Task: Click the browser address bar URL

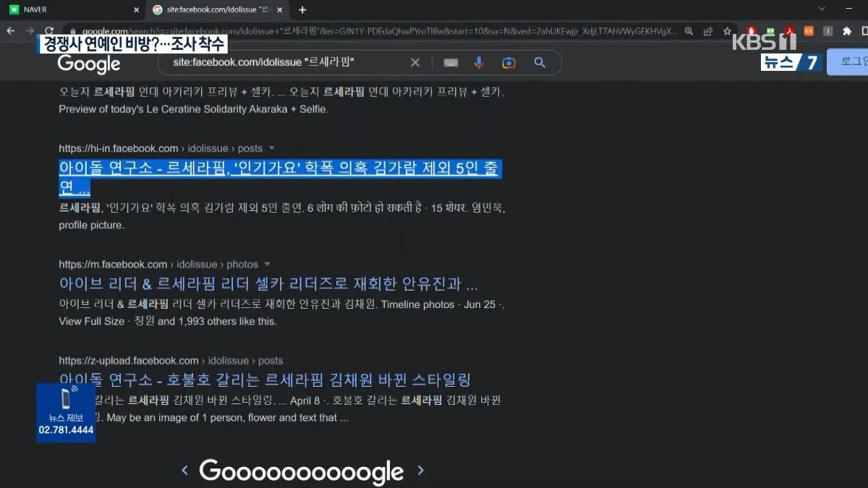Action: (x=380, y=31)
